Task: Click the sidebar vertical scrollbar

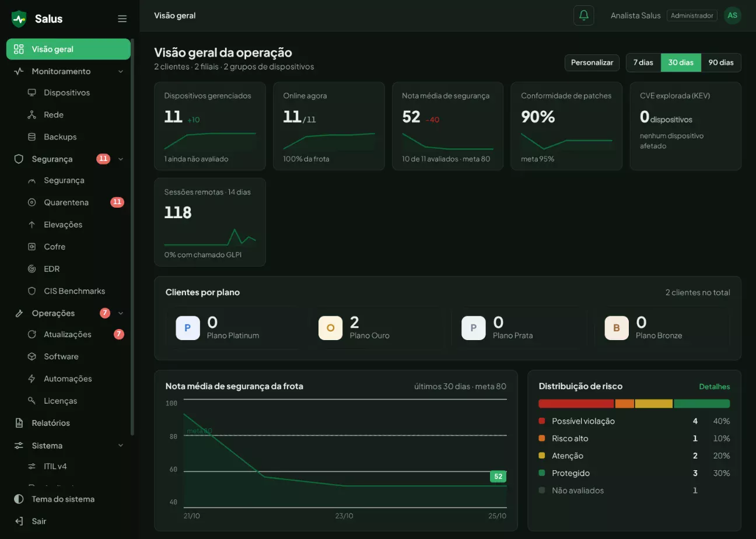Action: pos(132,236)
